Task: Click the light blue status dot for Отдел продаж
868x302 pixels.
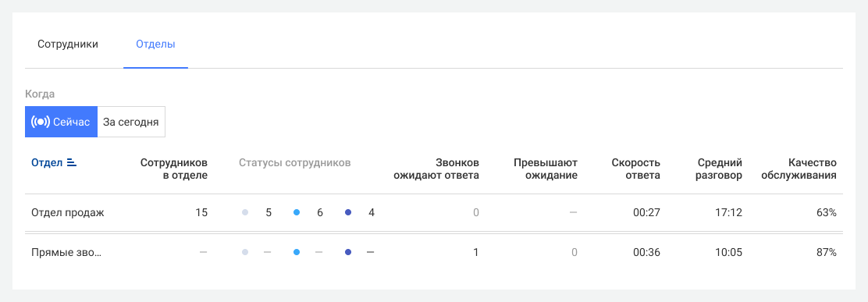Action: 296,212
